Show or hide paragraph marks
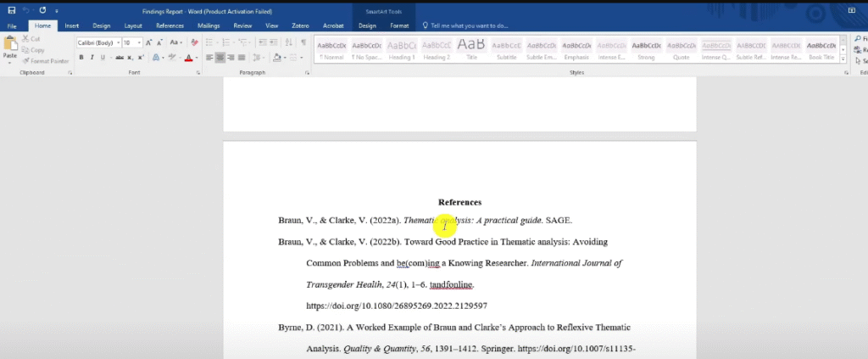The image size is (868, 359). point(303,42)
